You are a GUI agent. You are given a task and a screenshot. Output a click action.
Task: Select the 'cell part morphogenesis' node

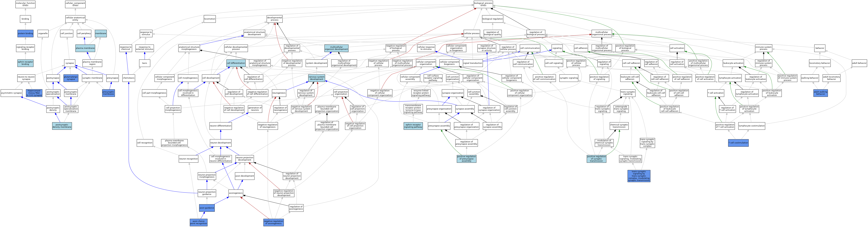click(154, 93)
